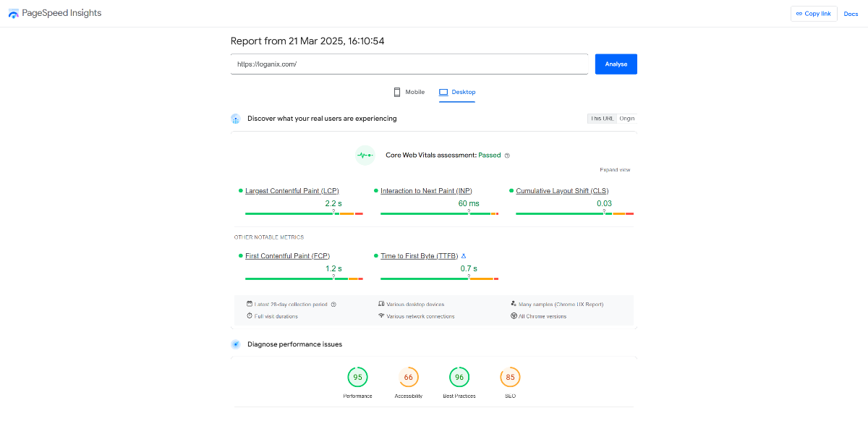Select the This URL toggle option

tap(602, 119)
